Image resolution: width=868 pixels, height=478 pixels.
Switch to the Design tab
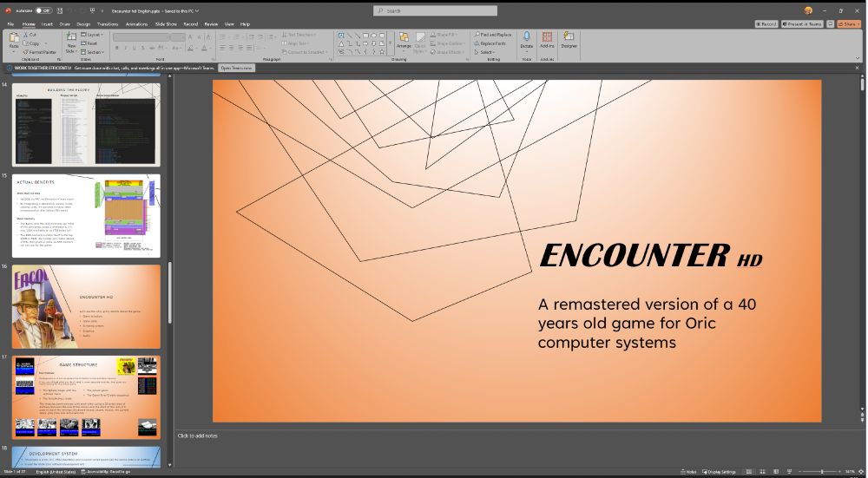coord(83,24)
